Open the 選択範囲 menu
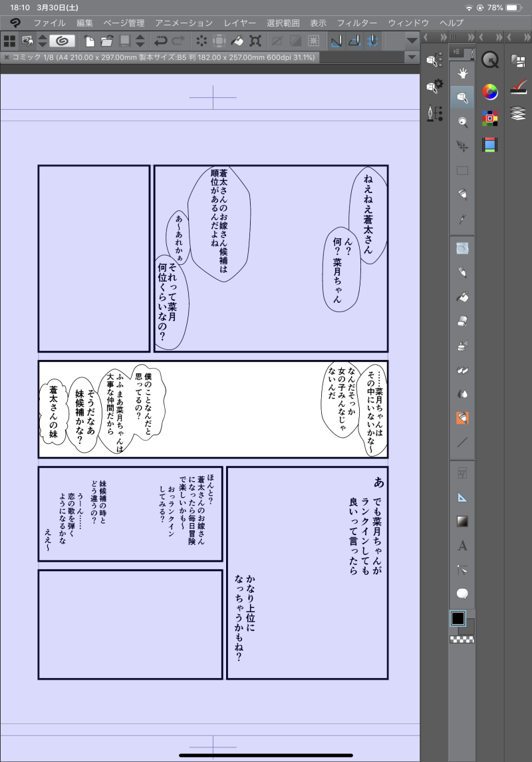The height and width of the screenshot is (762, 532). 283,23
